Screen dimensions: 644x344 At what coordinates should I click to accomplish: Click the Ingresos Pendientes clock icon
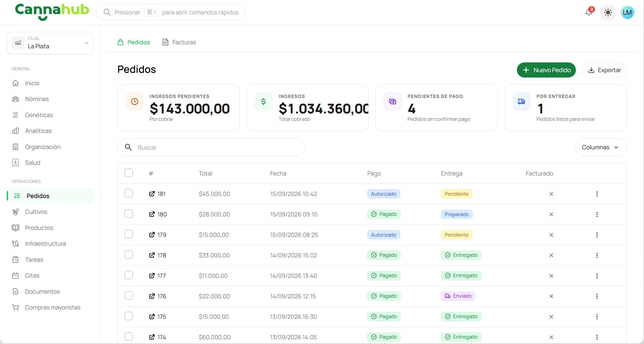tap(135, 101)
